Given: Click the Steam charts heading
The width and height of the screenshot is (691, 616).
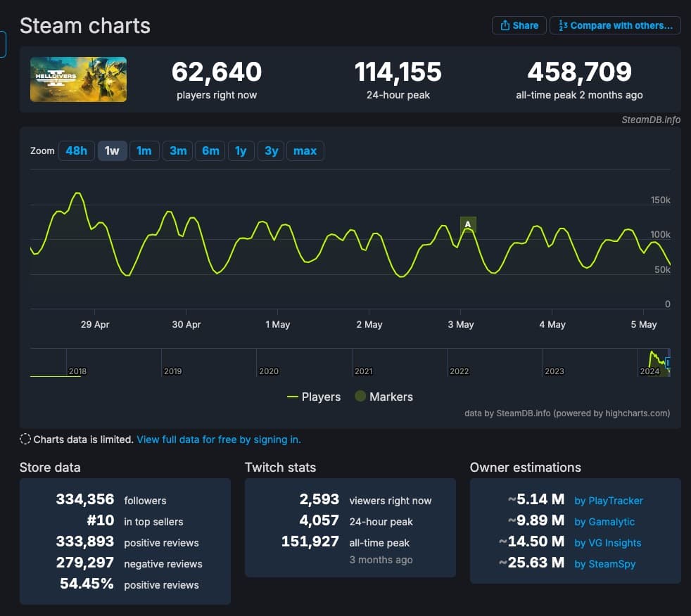Looking at the screenshot, I should click(85, 25).
